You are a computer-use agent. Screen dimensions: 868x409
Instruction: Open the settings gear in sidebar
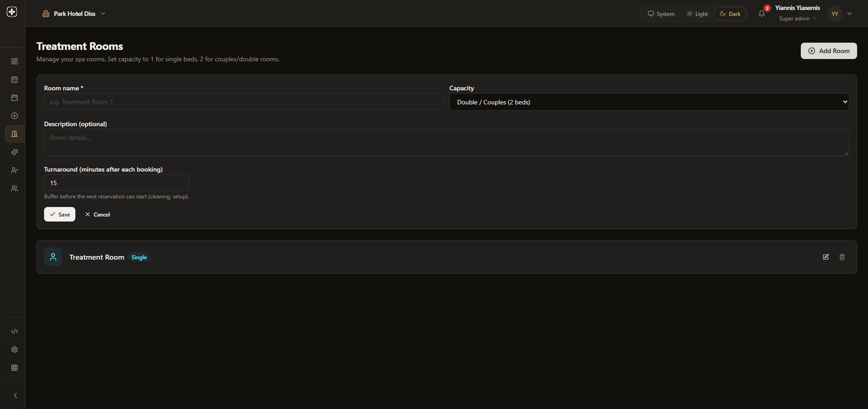[15, 350]
